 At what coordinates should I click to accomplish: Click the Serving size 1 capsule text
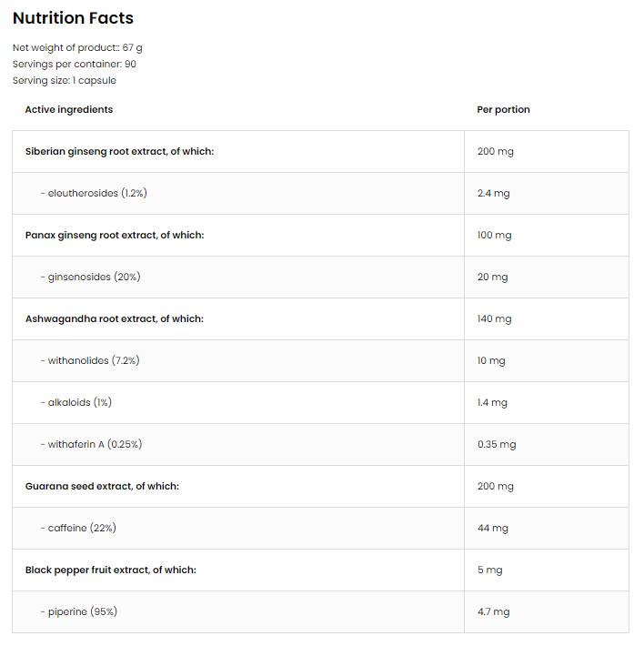click(x=65, y=80)
